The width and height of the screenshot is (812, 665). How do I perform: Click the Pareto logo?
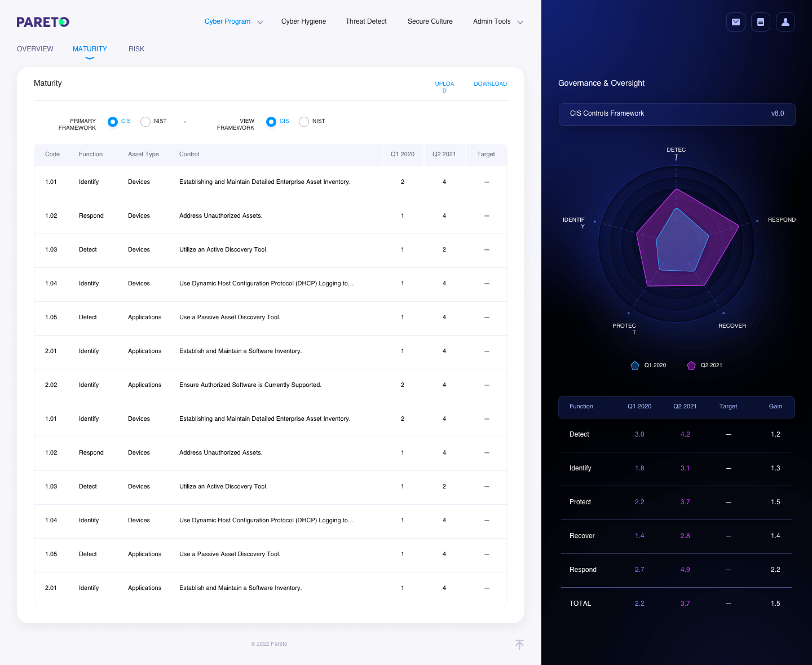pos(43,22)
